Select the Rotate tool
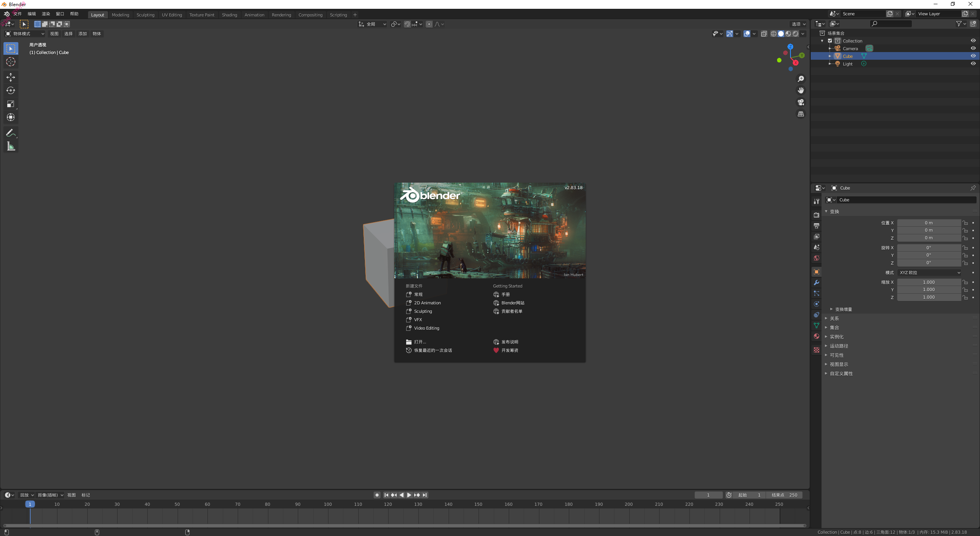 pyautogui.click(x=11, y=91)
